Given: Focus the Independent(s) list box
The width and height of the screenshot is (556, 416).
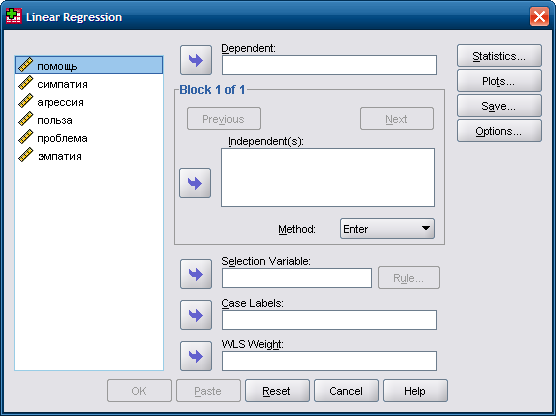Looking at the screenshot, I should pos(328,177).
